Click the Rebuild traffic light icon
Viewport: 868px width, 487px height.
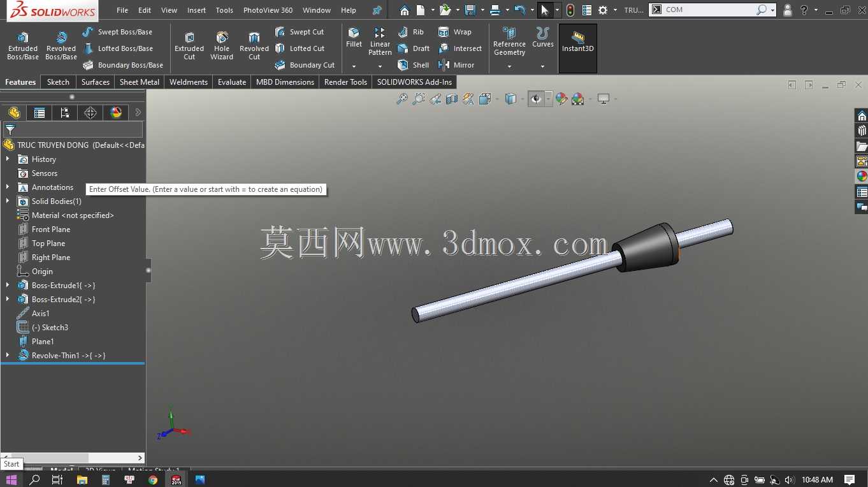570,10
